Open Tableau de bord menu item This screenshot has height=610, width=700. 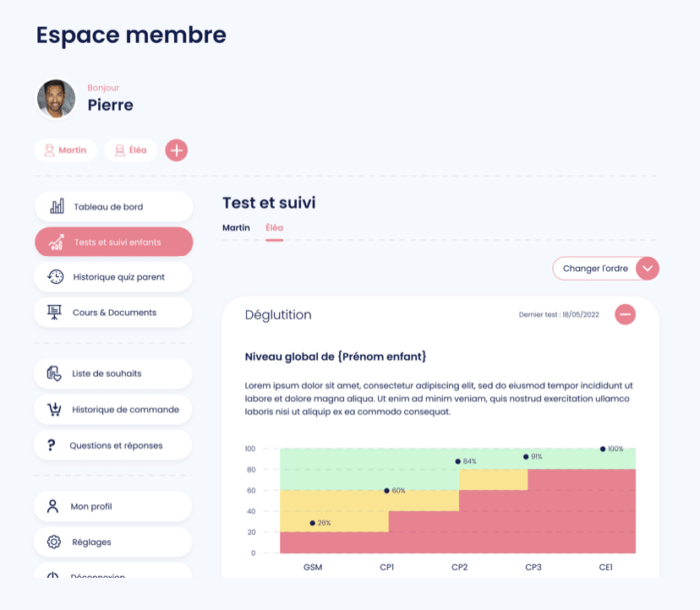[x=114, y=207]
